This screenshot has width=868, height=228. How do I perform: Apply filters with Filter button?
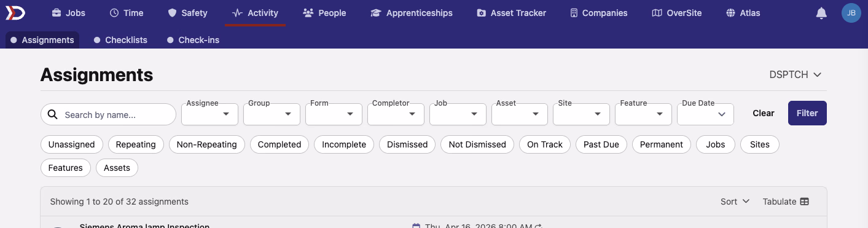[x=807, y=113]
